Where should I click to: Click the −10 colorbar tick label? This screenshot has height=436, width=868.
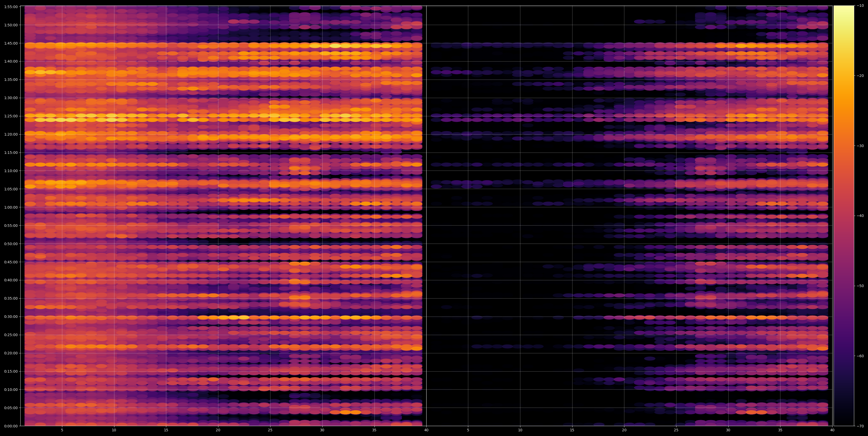pyautogui.click(x=861, y=5)
